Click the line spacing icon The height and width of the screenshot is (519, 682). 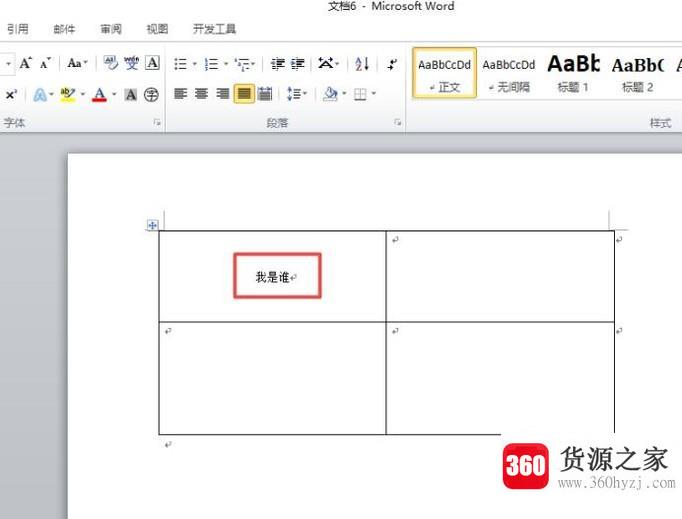pos(294,94)
